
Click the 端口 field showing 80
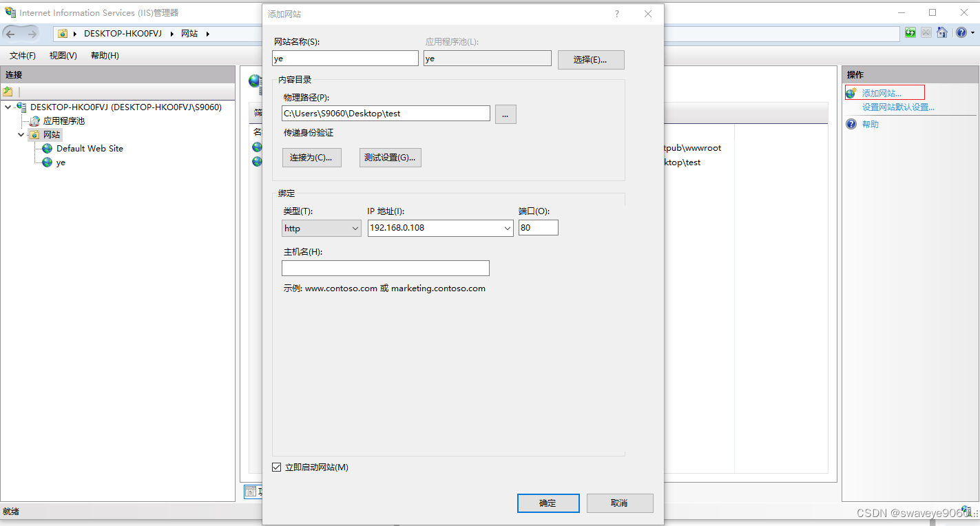(x=539, y=228)
